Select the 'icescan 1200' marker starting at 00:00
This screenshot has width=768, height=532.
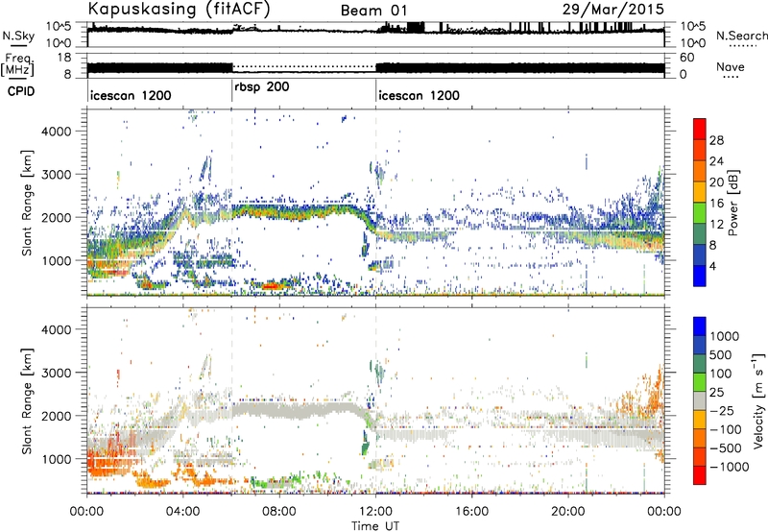click(131, 95)
